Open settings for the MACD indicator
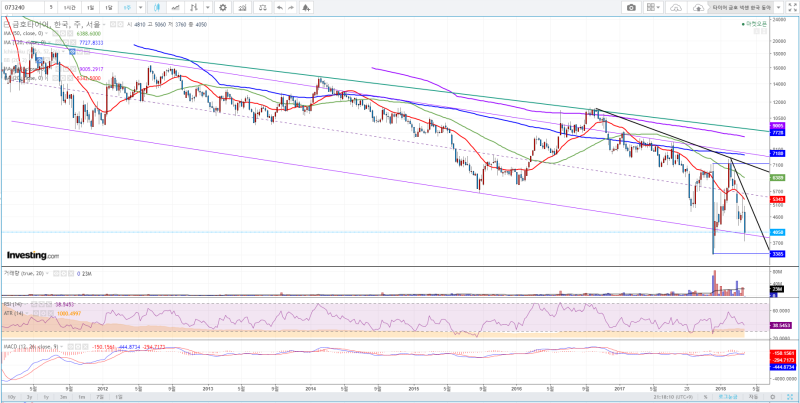Image resolution: width=800 pixels, height=403 pixels. pos(78,347)
